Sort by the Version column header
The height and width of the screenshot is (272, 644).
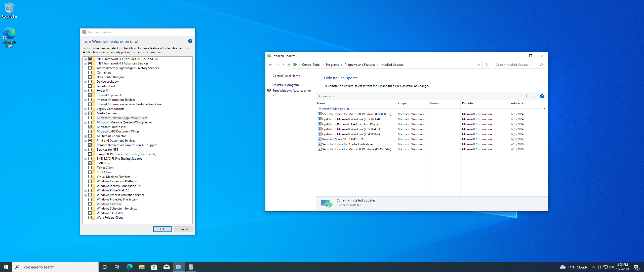tap(444, 103)
